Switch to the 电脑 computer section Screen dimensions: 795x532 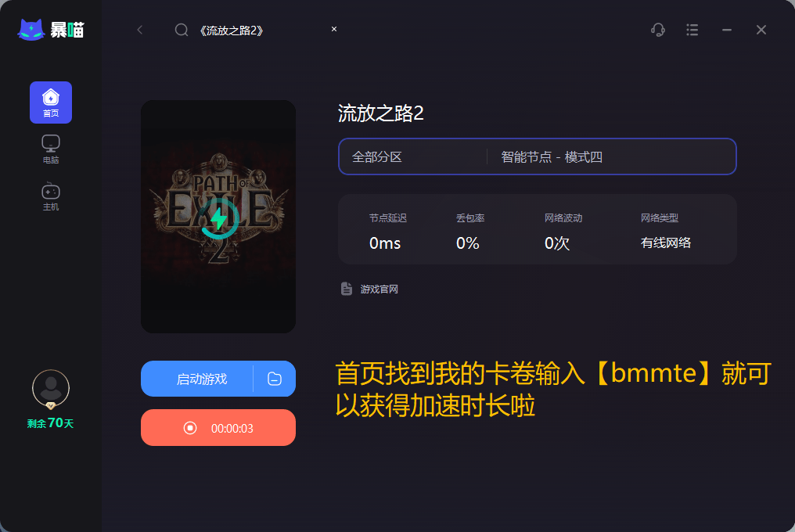tap(51, 149)
